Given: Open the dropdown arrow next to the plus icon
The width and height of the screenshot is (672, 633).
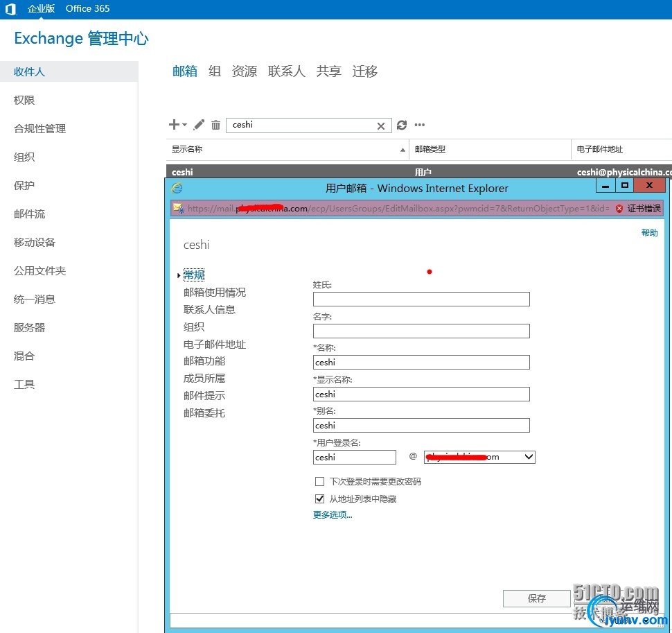Looking at the screenshot, I should tap(185, 125).
